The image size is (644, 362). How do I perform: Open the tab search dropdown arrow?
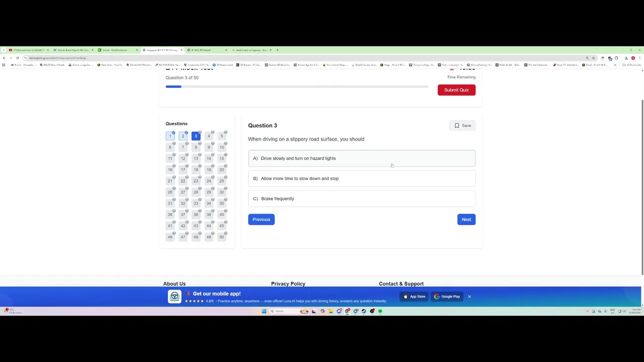coord(4,50)
